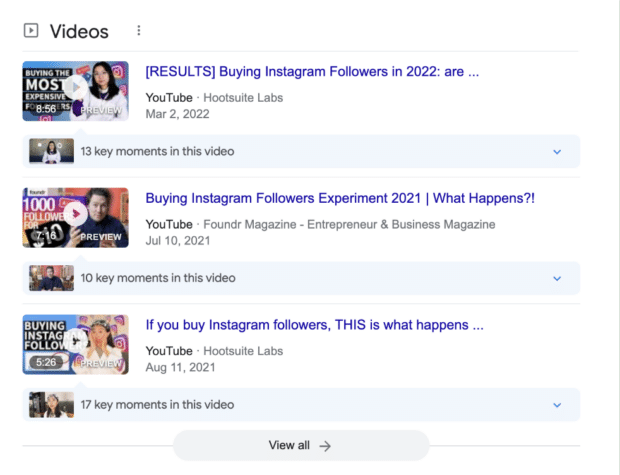The image size is (620, 475).
Task: Click the 8:56 duration badge
Action: (45, 109)
